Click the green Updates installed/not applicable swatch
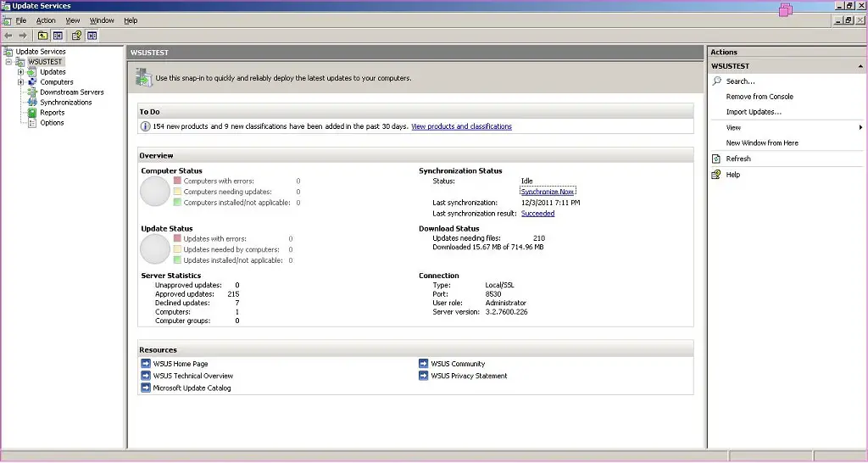 (177, 259)
